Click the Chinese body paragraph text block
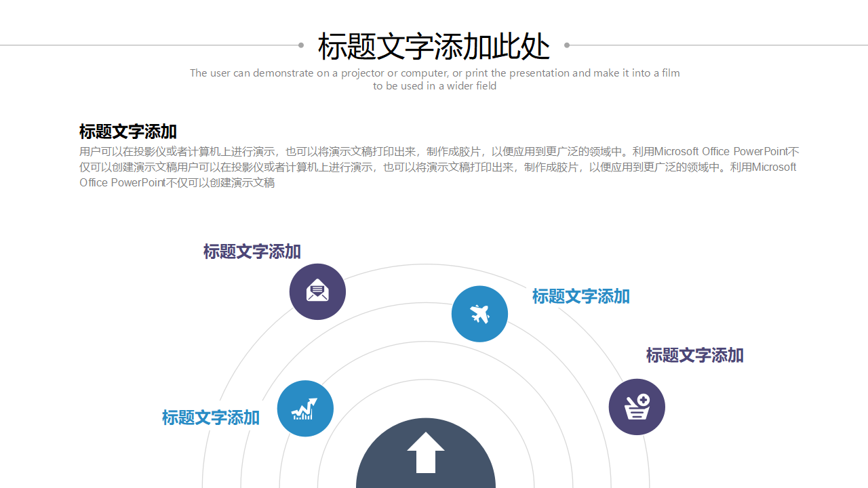868x488 pixels. (439, 166)
